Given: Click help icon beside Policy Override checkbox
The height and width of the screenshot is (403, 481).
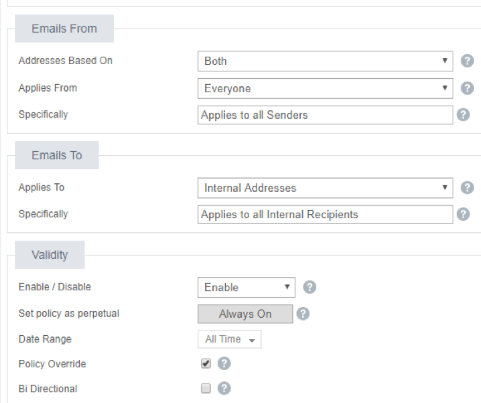Looking at the screenshot, I should [x=224, y=363].
